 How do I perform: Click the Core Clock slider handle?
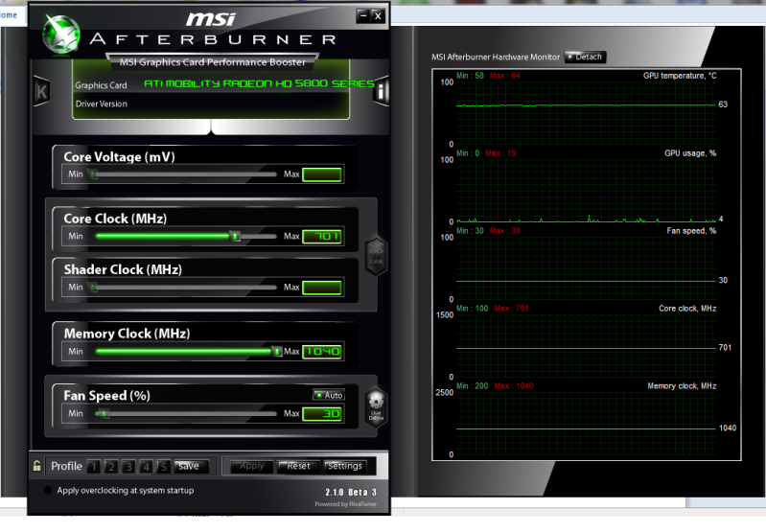235,237
